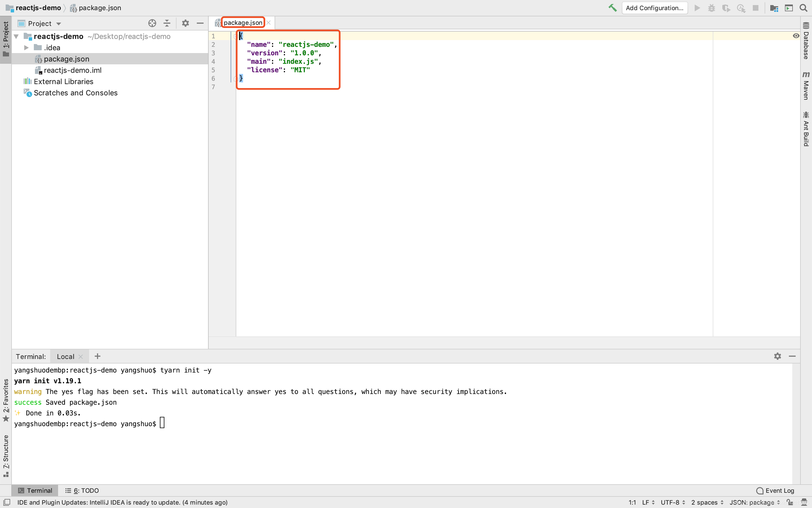Viewport: 812px width, 508px height.
Task: Click the Stop square icon in toolbar
Action: coord(755,8)
